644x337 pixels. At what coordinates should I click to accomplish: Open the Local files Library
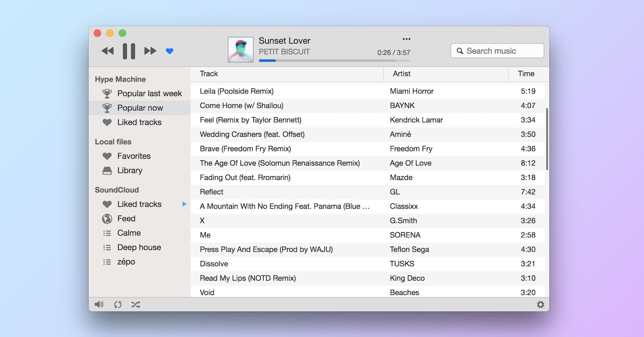(130, 171)
